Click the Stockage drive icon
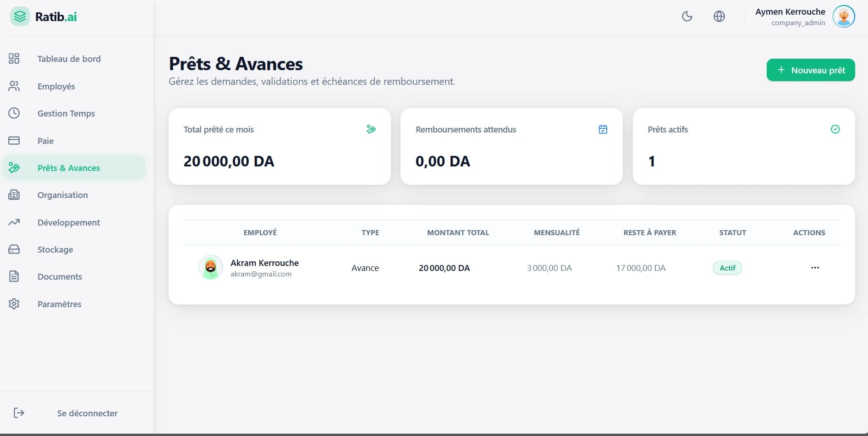This screenshot has width=868, height=436. (x=14, y=249)
